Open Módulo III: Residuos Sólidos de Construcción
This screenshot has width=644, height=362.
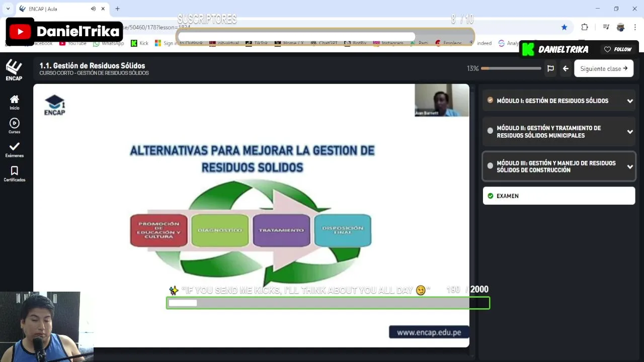tap(559, 166)
